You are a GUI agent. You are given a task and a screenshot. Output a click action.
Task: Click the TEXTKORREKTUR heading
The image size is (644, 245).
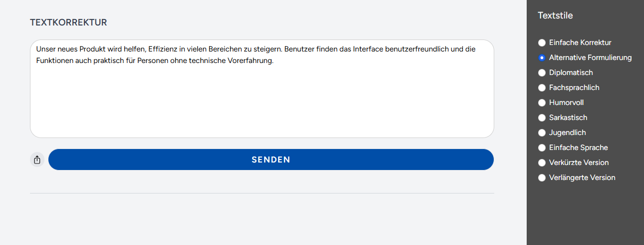point(68,22)
